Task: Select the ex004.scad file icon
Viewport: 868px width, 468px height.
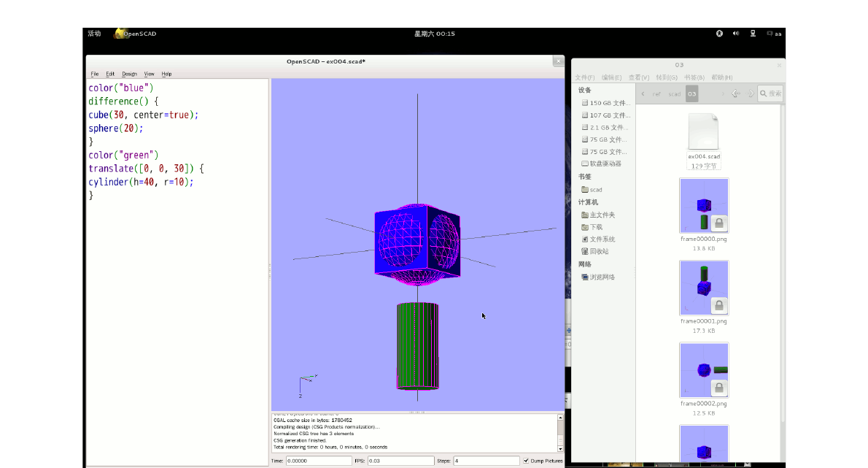Action: click(x=704, y=131)
